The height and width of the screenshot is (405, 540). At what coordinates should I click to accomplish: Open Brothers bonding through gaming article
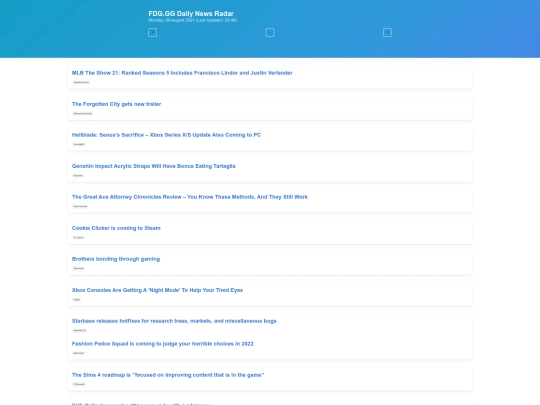tap(116, 259)
